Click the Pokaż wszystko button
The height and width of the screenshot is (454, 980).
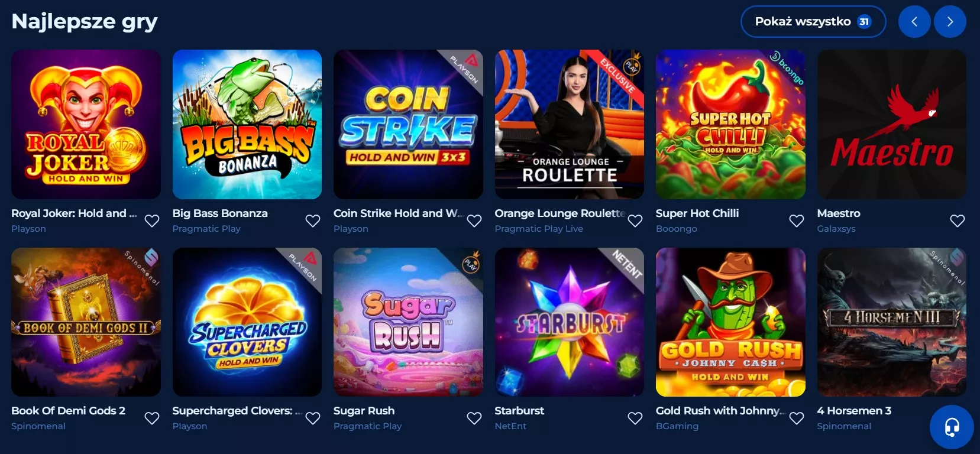(x=813, y=22)
